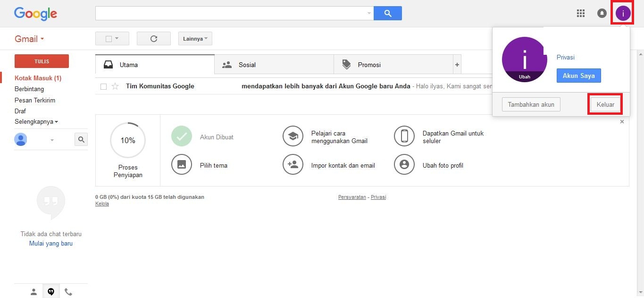644x298 pixels.
Task: Expand Selengkapnya labels list
Action: (x=36, y=121)
